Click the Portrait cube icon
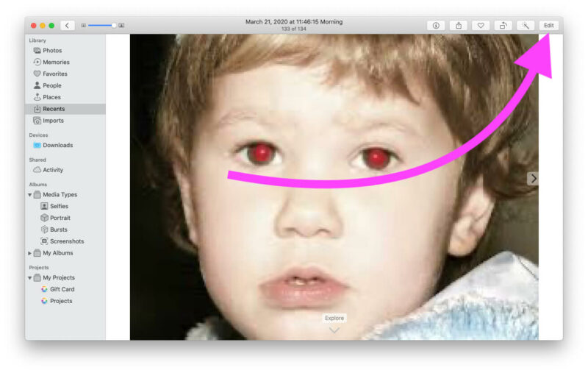Viewport: 588px width, 373px height. pos(44,218)
